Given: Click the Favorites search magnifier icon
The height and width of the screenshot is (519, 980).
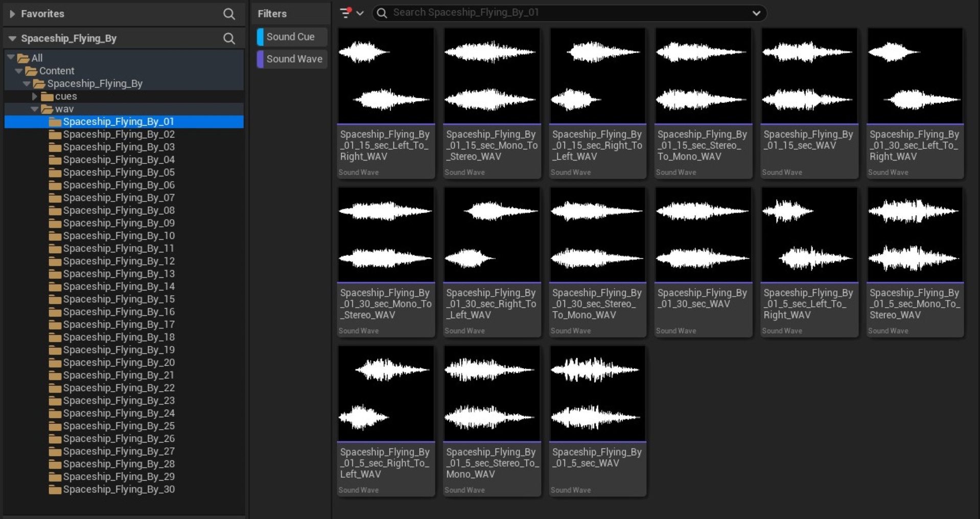Looking at the screenshot, I should 229,14.
